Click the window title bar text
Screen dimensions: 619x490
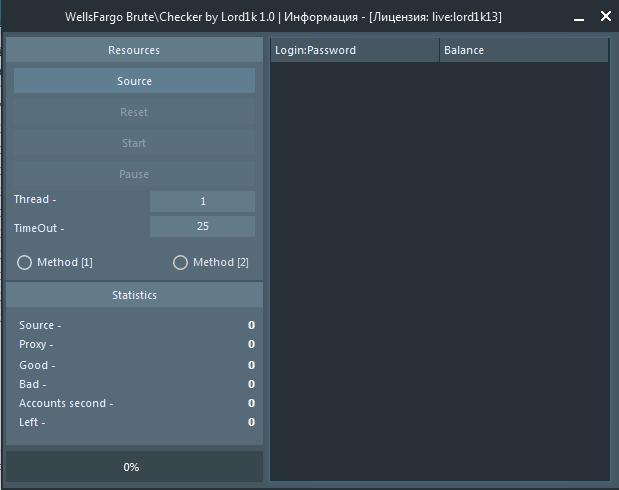283,17
